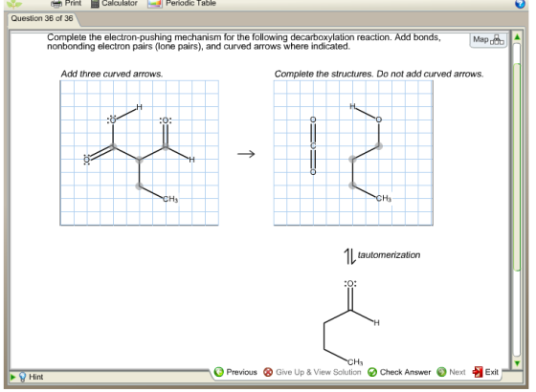This screenshot has height=392, width=536.
Task: Click Check Answer
Action: [x=399, y=372]
